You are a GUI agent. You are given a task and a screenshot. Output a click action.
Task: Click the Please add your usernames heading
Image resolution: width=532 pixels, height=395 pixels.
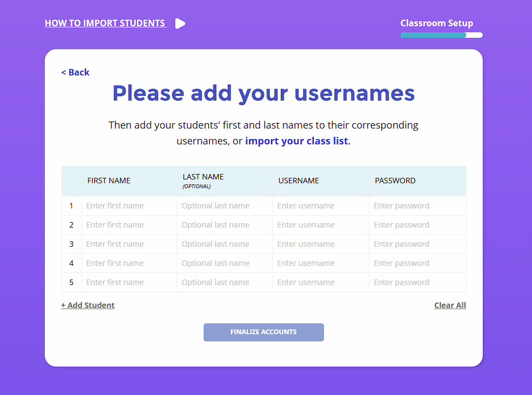pyautogui.click(x=264, y=94)
